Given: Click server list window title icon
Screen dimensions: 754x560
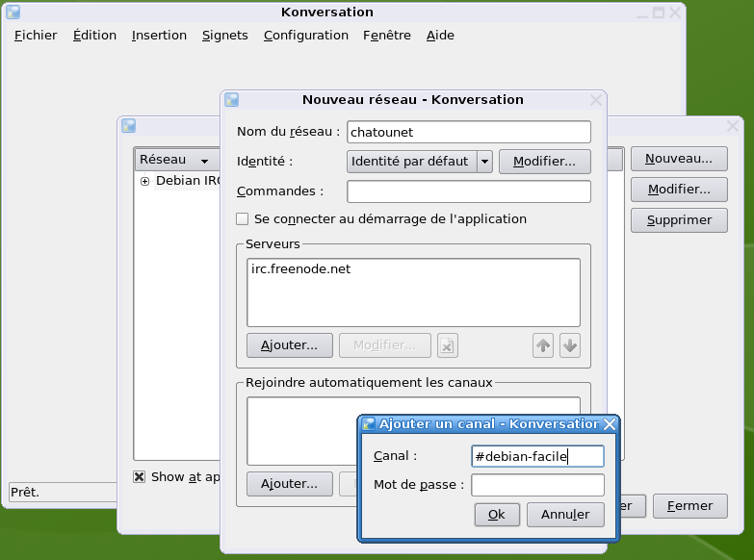Looking at the screenshot, I should pos(128,126).
